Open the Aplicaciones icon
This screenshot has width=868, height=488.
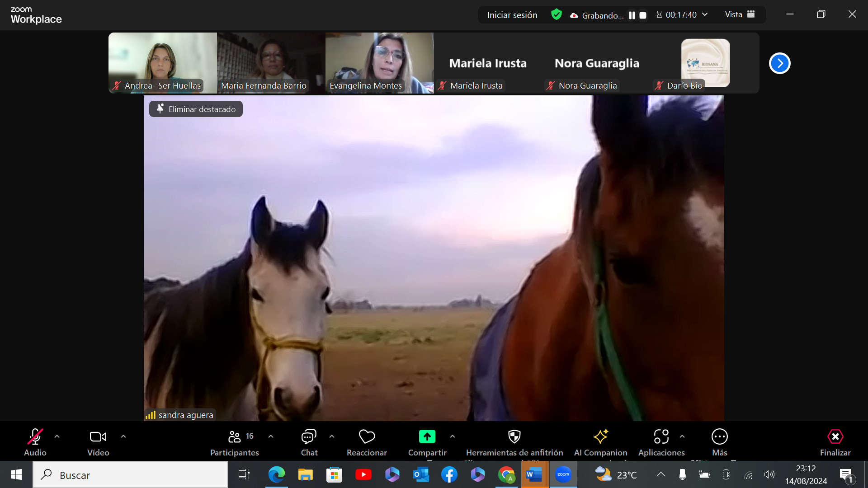coord(661,437)
